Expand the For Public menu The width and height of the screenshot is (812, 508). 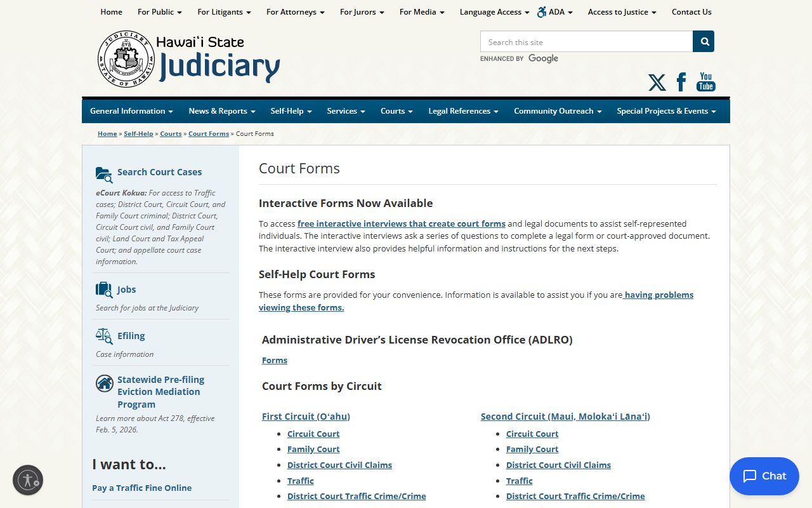[160, 11]
